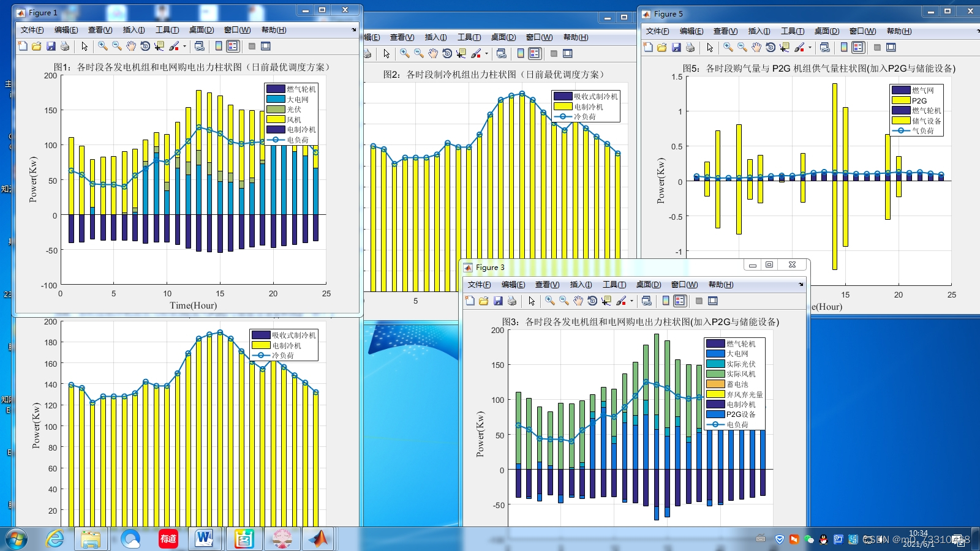Print icon in Figure 3 toolbar
The width and height of the screenshot is (980, 551).
512,301
